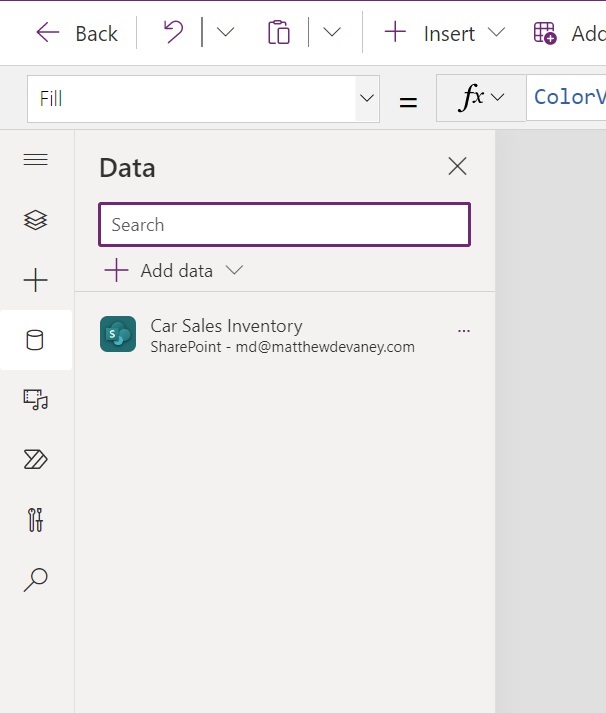Click the Undo arrow icon
This screenshot has width=606, height=713.
[x=174, y=32]
